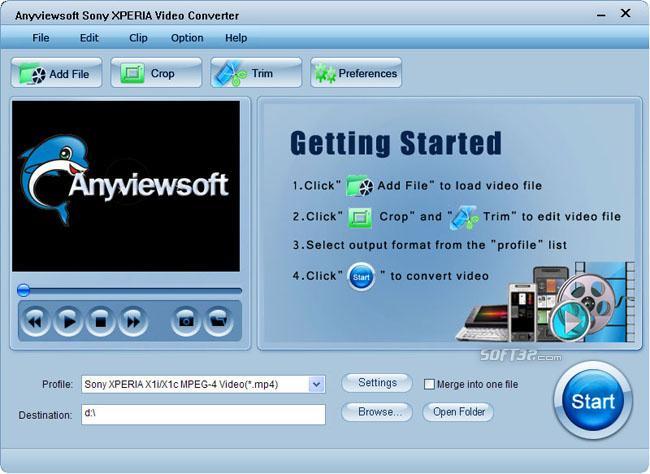Open the File menu
This screenshot has height=474, width=650.
[41, 38]
